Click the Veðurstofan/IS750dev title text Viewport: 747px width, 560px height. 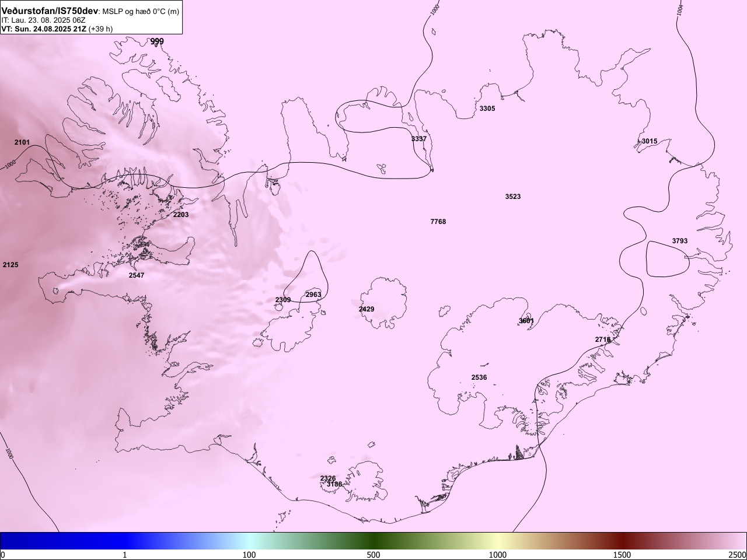pyautogui.click(x=50, y=11)
